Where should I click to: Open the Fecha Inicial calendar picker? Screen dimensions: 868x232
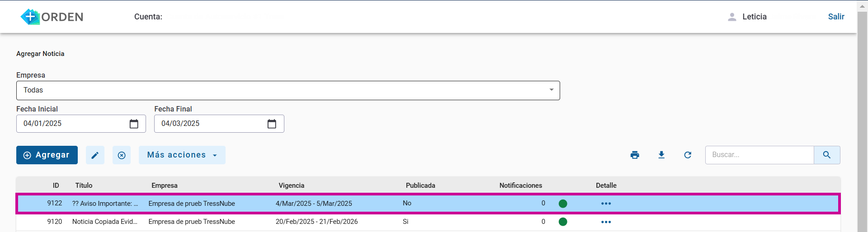coord(134,124)
